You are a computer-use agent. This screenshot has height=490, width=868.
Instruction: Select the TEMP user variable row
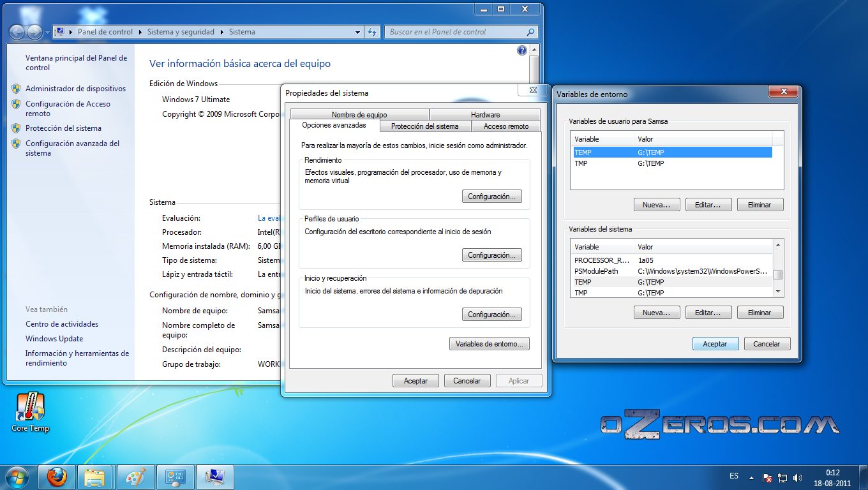672,152
